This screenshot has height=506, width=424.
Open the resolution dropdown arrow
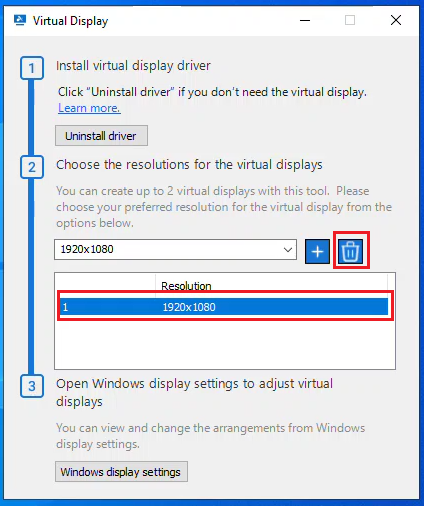tap(288, 249)
